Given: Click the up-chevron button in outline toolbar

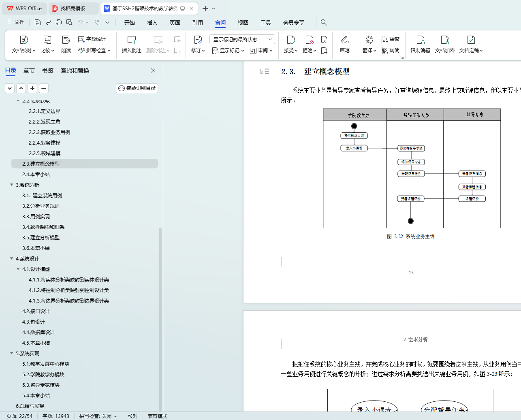Looking at the screenshot, I should [21, 88].
